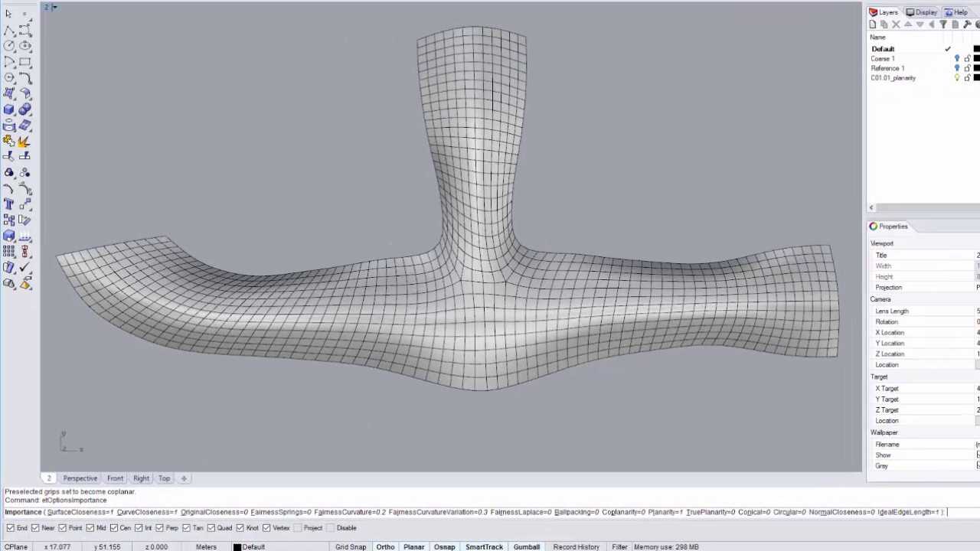Pick the Fillet curves tool

click(x=25, y=77)
